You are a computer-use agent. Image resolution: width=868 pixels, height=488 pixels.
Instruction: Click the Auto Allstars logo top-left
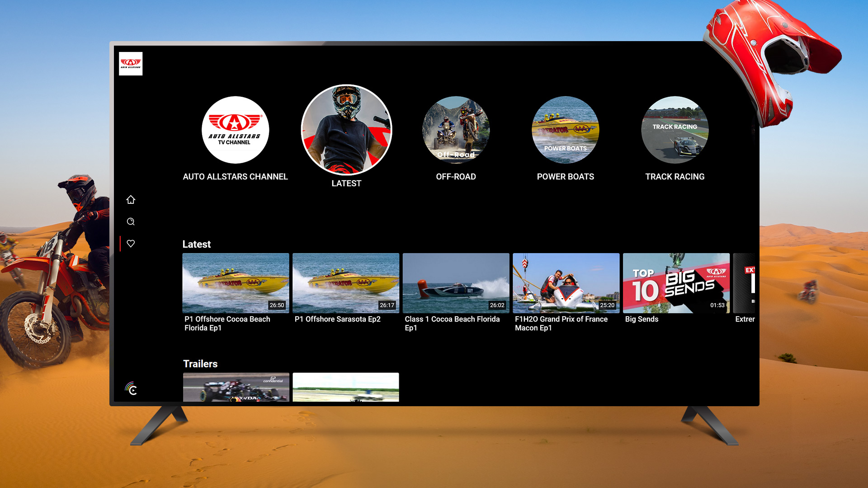[131, 64]
